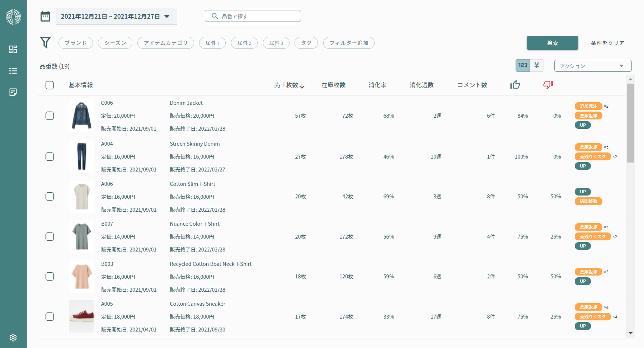Open the アクション dropdown
The height and width of the screenshot is (348, 644).
pos(592,66)
